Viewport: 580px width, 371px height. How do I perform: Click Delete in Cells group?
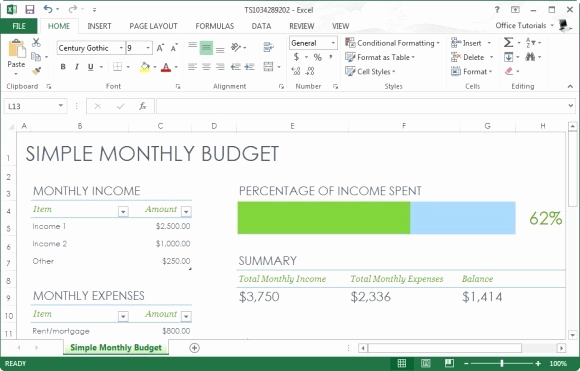[472, 57]
